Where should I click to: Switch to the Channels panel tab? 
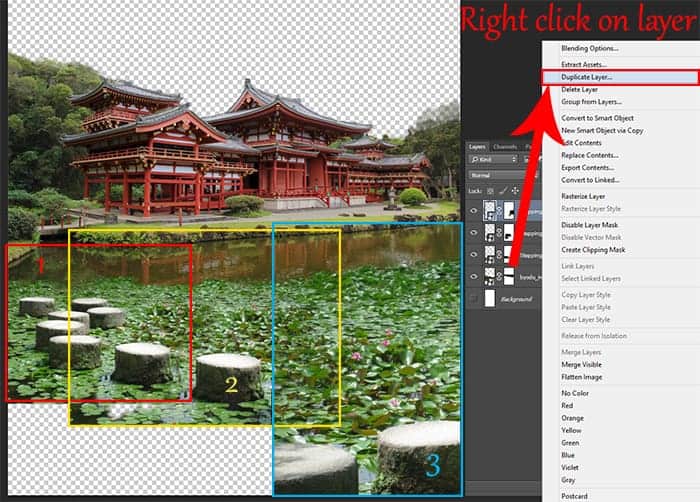tap(505, 147)
